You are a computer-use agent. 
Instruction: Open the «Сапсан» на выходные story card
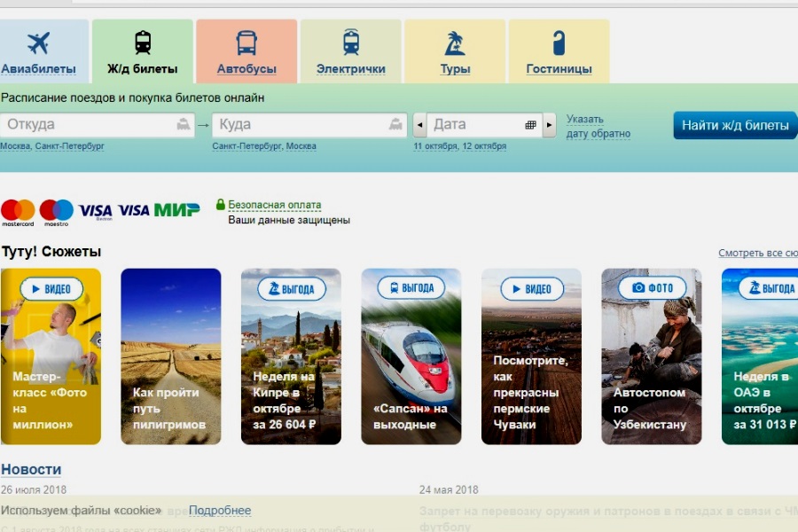pyautogui.click(x=411, y=356)
